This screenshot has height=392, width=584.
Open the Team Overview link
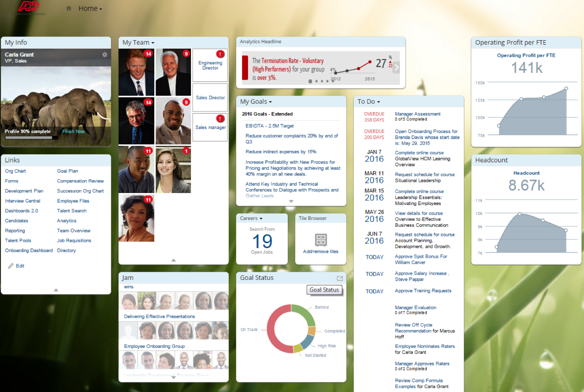click(x=74, y=231)
